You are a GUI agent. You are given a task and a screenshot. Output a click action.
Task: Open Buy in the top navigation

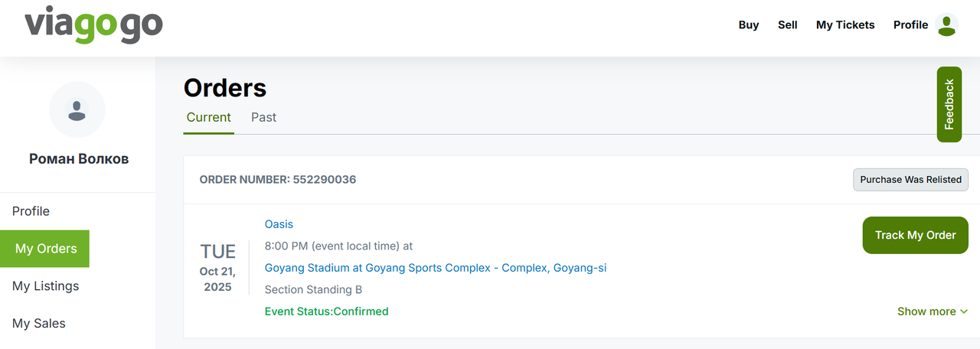tap(749, 25)
